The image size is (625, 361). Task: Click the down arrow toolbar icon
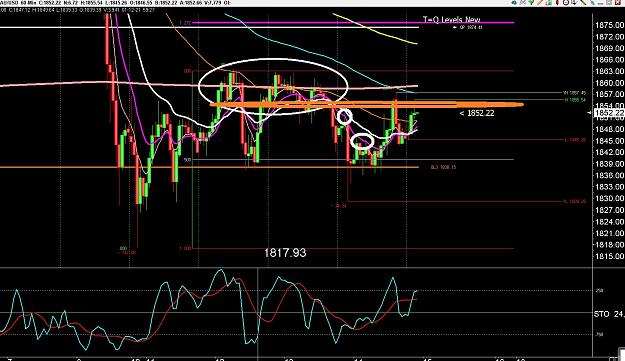coord(574,2)
